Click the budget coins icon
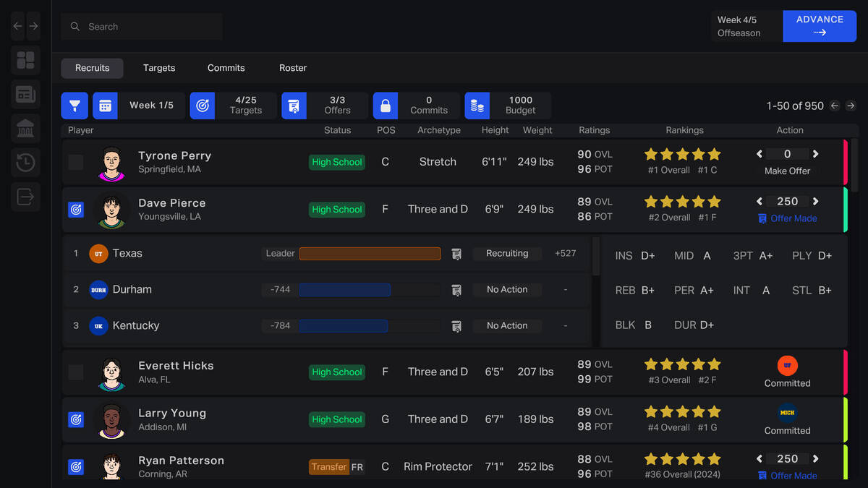 pos(477,106)
